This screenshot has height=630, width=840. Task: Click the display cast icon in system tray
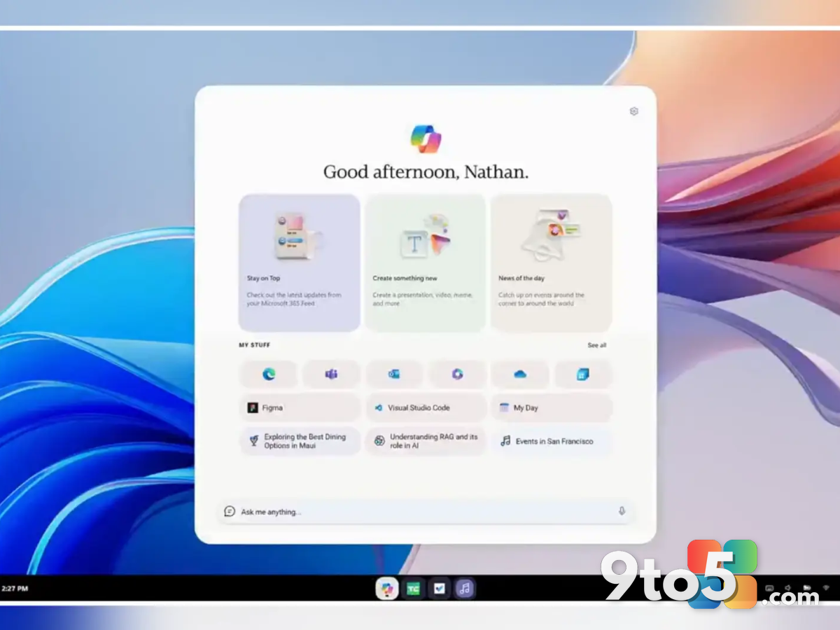point(769,589)
